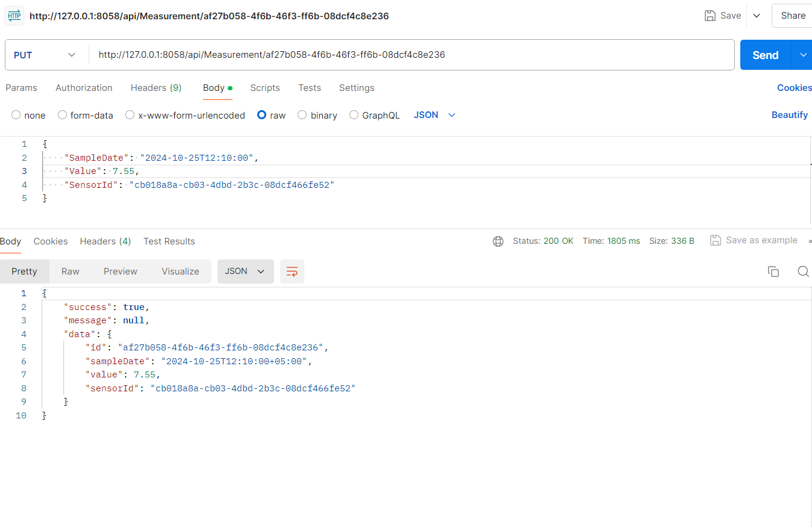
Task: Open the Test Results tab
Action: pyautogui.click(x=169, y=241)
